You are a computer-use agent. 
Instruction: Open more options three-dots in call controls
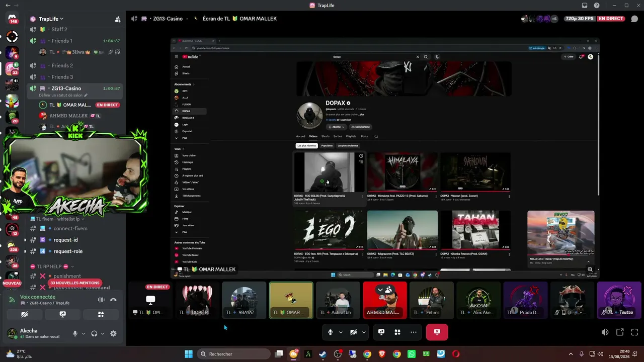point(414,332)
